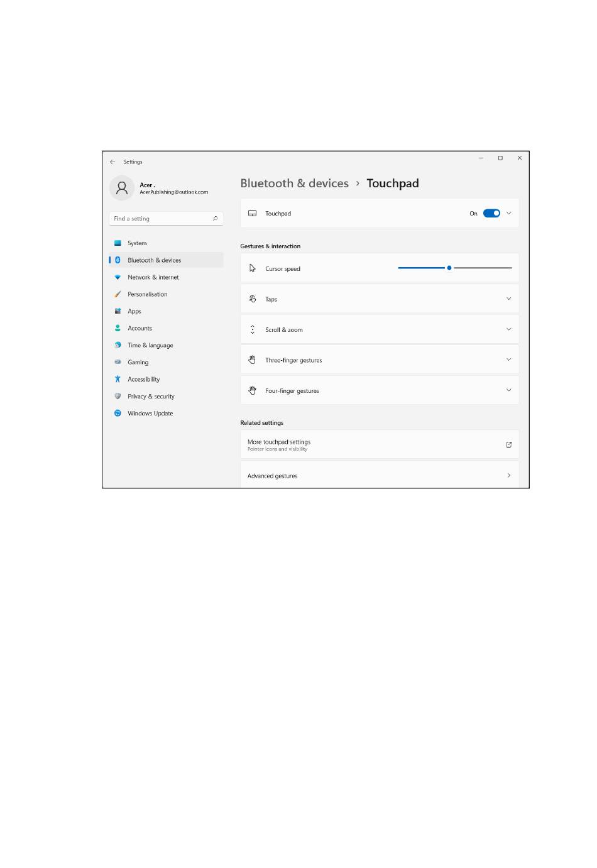Click the external link icon for More touchpad settings

click(508, 445)
